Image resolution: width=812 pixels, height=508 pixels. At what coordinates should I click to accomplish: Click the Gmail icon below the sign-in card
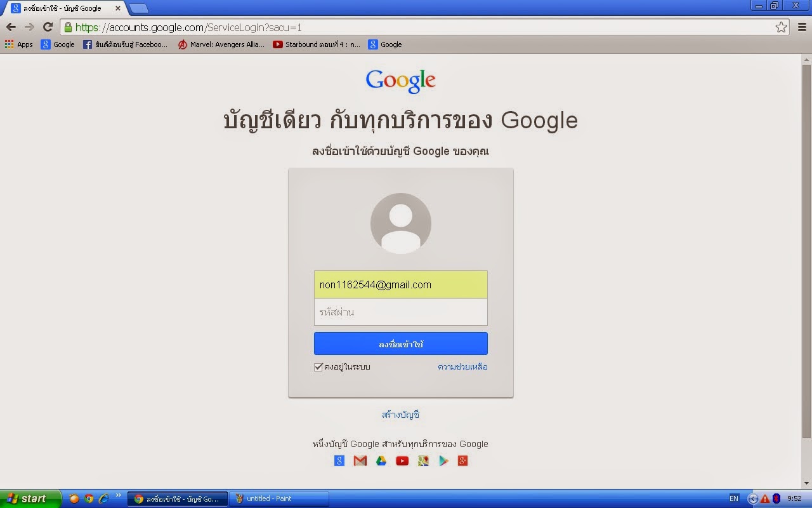point(360,461)
